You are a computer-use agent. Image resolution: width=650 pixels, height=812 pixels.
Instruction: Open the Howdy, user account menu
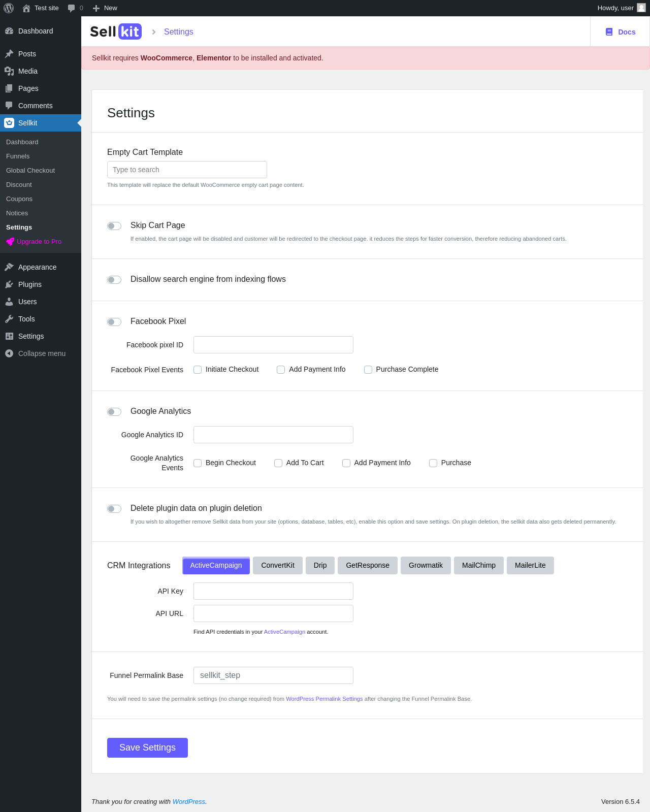[622, 8]
